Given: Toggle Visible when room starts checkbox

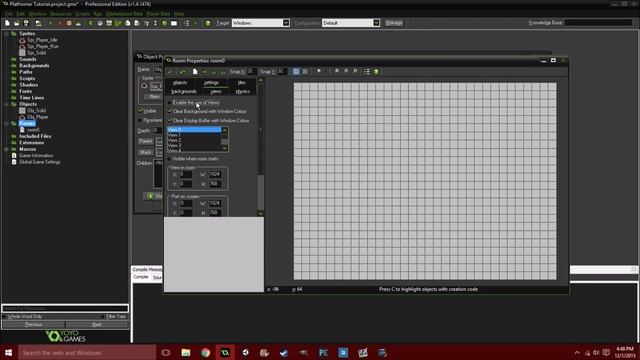Looking at the screenshot, I should pyautogui.click(x=170, y=159).
